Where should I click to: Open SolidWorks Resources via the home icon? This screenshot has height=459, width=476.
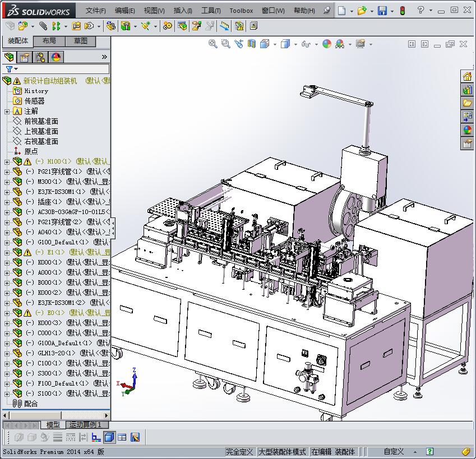tap(466, 75)
